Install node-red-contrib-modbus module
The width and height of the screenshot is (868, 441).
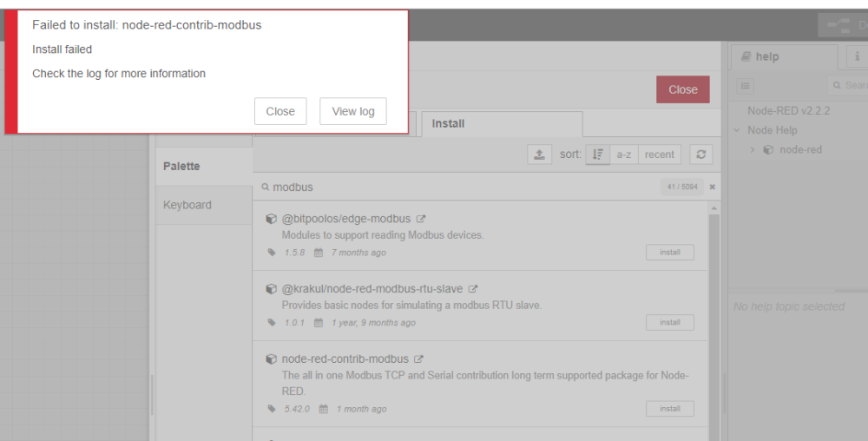(x=670, y=409)
